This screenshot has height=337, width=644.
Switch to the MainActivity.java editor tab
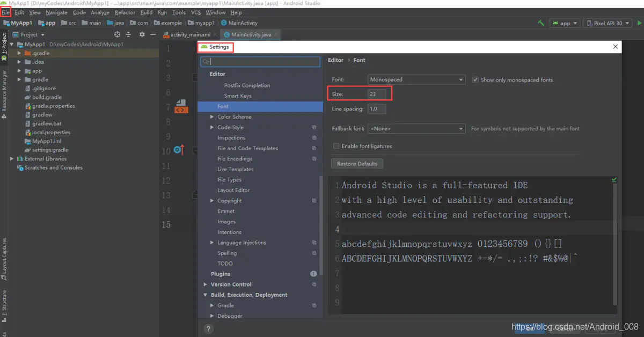pos(251,35)
